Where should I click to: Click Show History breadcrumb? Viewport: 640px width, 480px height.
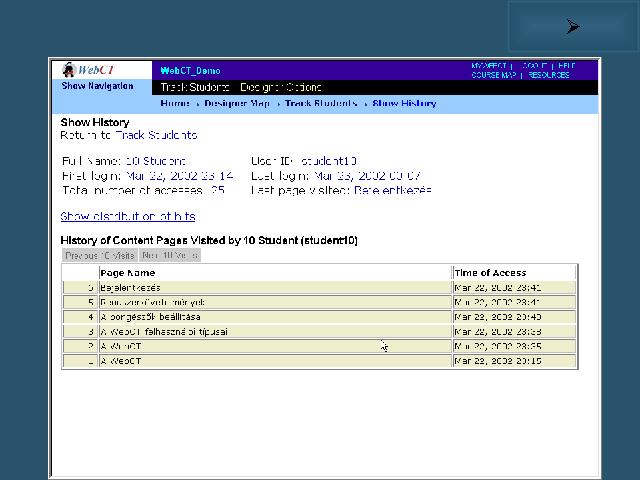click(404, 103)
